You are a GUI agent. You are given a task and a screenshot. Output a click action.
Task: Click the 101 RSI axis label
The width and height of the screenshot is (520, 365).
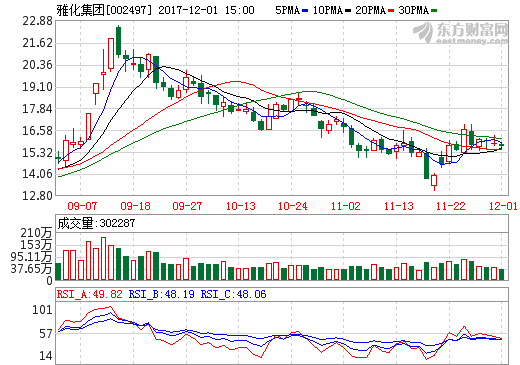tap(42, 310)
